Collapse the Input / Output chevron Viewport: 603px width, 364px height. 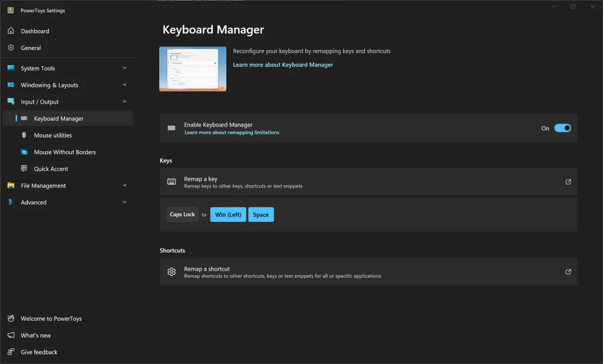125,101
